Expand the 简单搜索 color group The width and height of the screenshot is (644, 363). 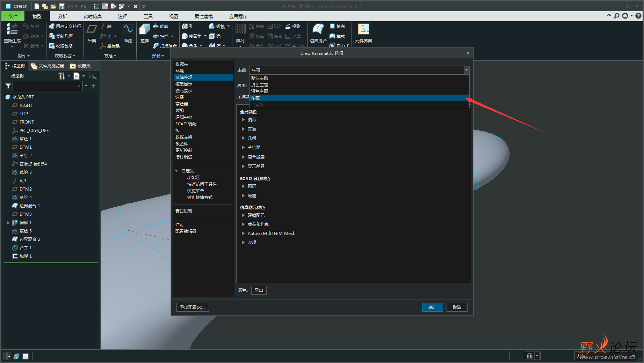243,157
